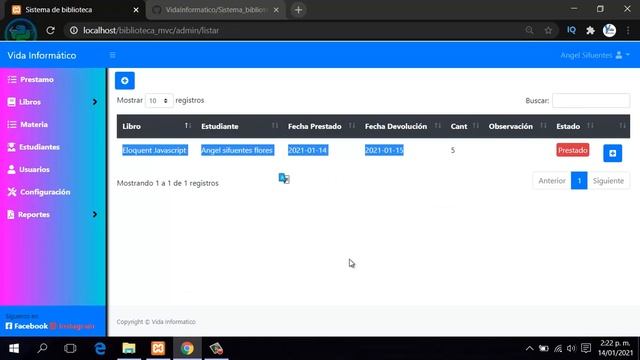The image size is (640, 360).
Task: Open the Reportes sidebar menu
Action: coord(33,214)
